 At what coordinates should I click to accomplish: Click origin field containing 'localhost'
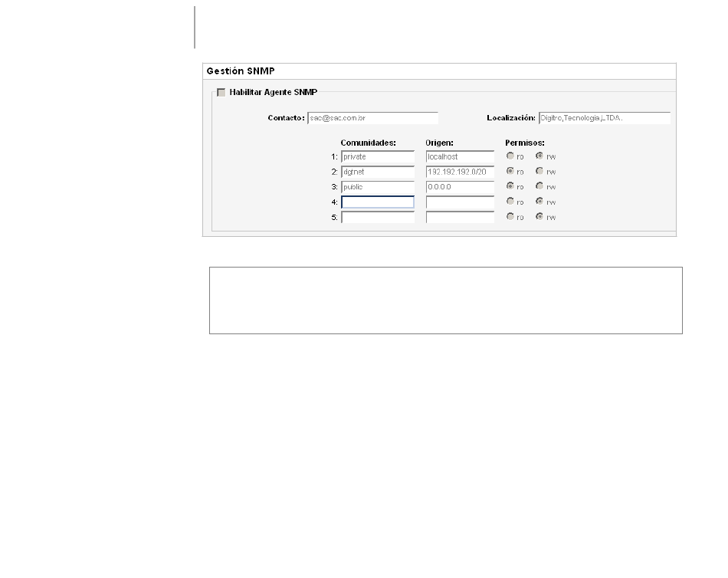[x=460, y=157]
